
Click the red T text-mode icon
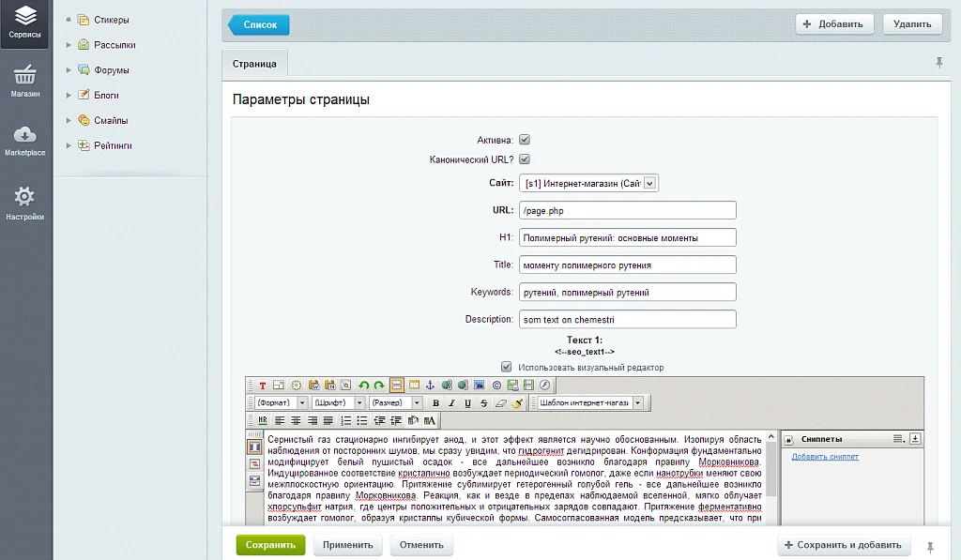[x=263, y=386]
